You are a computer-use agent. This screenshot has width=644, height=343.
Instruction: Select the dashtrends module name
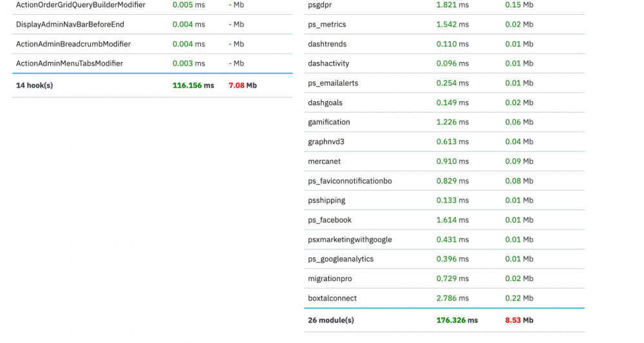327,44
